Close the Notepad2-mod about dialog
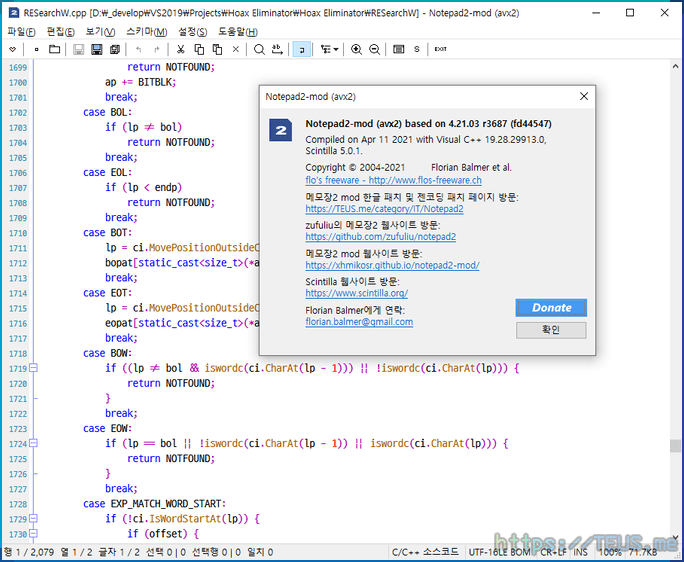The height and width of the screenshot is (562, 684). (x=584, y=96)
